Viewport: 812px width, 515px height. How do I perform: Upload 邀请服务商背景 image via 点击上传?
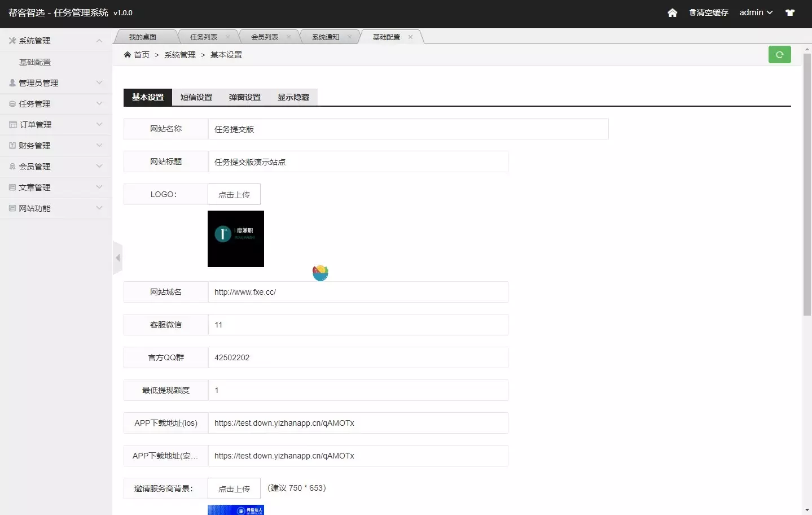[x=234, y=488]
